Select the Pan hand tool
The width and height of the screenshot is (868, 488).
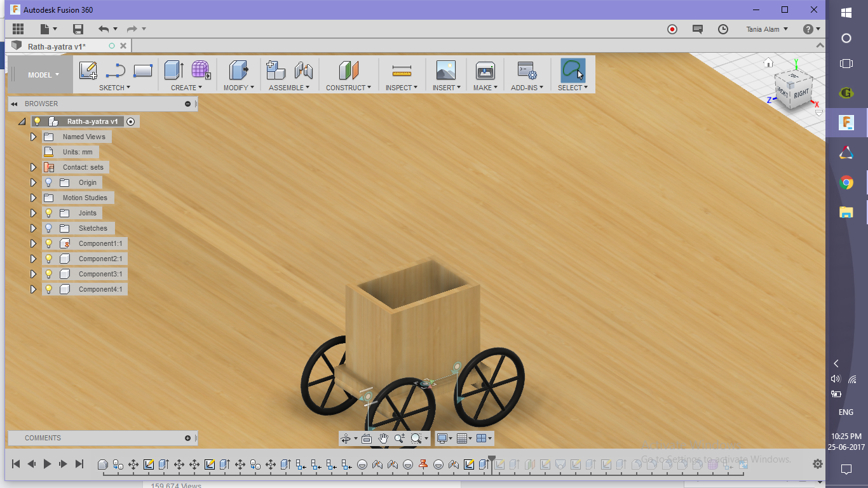pos(383,438)
